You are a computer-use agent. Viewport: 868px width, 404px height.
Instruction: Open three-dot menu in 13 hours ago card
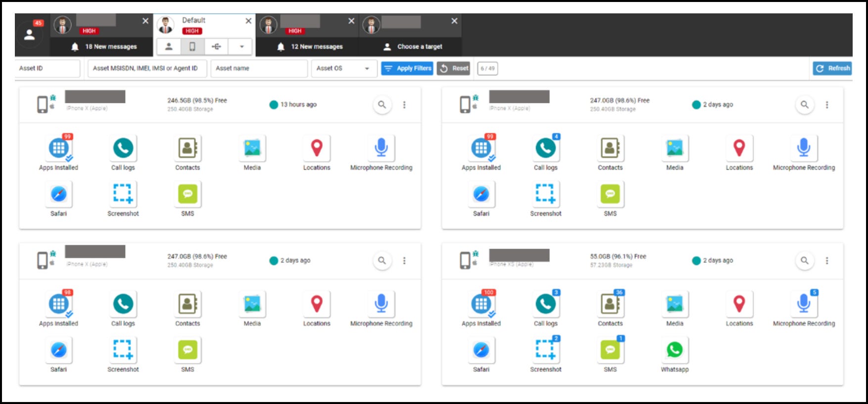pyautogui.click(x=404, y=104)
